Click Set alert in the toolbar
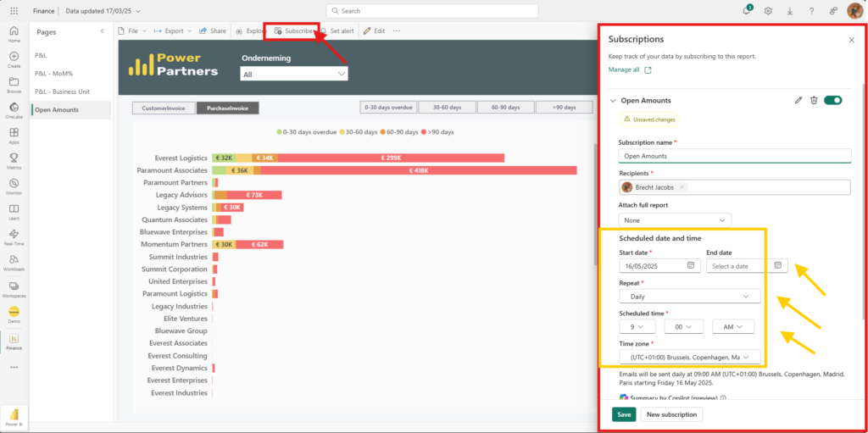Screen dimensions: 868x433 pyautogui.click(x=337, y=31)
